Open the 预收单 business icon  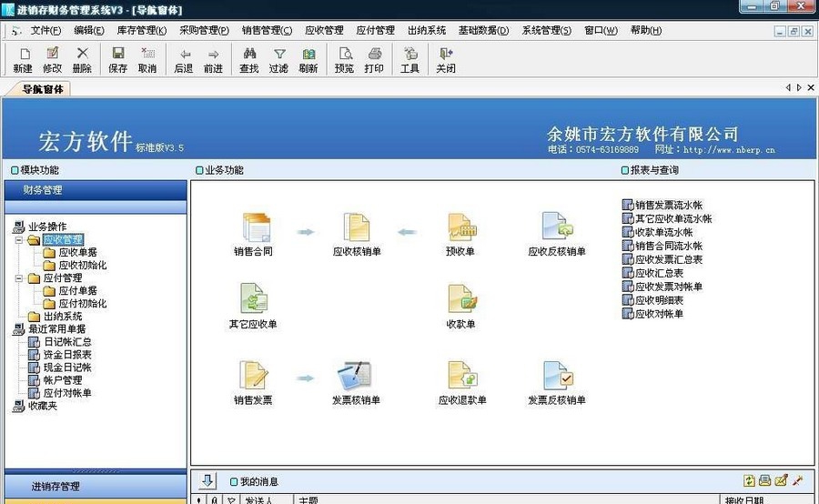coord(461,227)
